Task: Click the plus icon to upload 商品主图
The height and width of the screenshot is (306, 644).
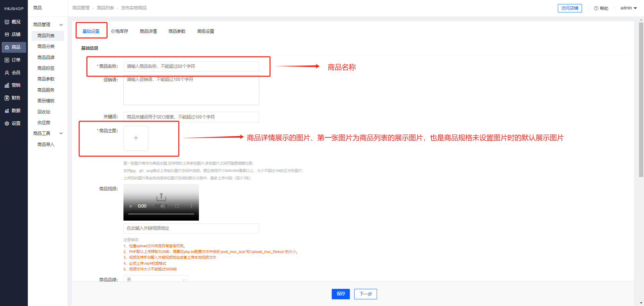Action: pos(136,138)
